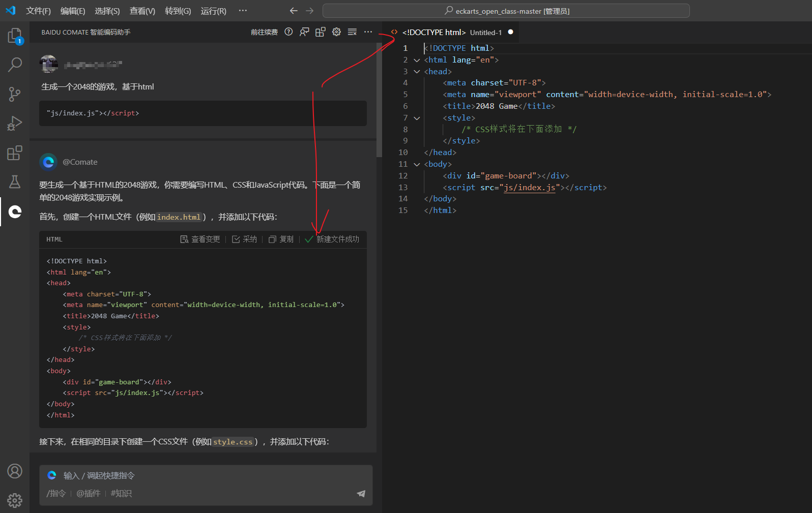The width and height of the screenshot is (812, 513).
Task: Go back with the left arrow
Action: point(294,11)
